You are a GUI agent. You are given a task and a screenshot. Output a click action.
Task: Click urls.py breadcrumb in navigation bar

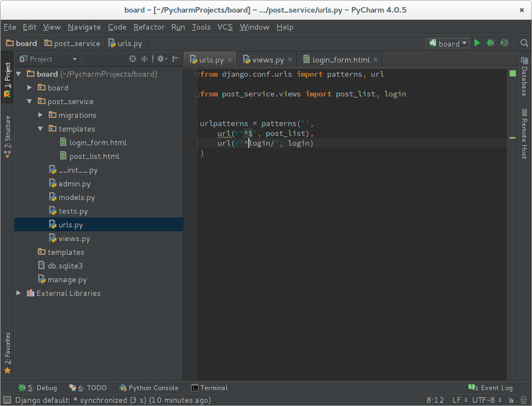(126, 43)
